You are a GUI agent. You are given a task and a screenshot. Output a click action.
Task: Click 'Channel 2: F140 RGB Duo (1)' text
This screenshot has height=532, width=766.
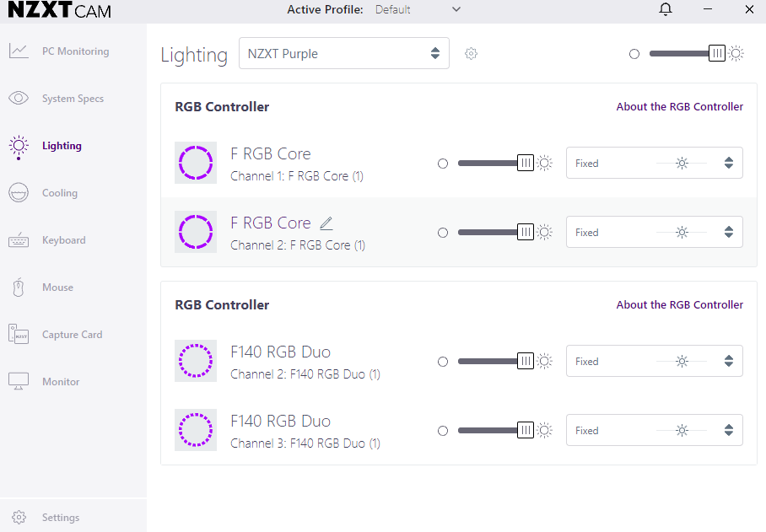305,374
